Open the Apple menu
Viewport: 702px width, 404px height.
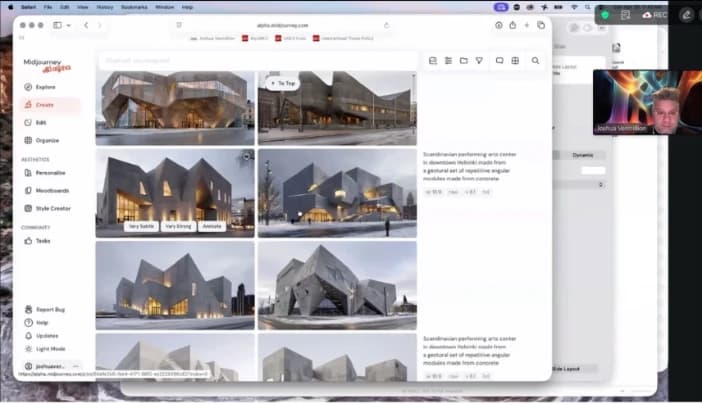(11, 7)
